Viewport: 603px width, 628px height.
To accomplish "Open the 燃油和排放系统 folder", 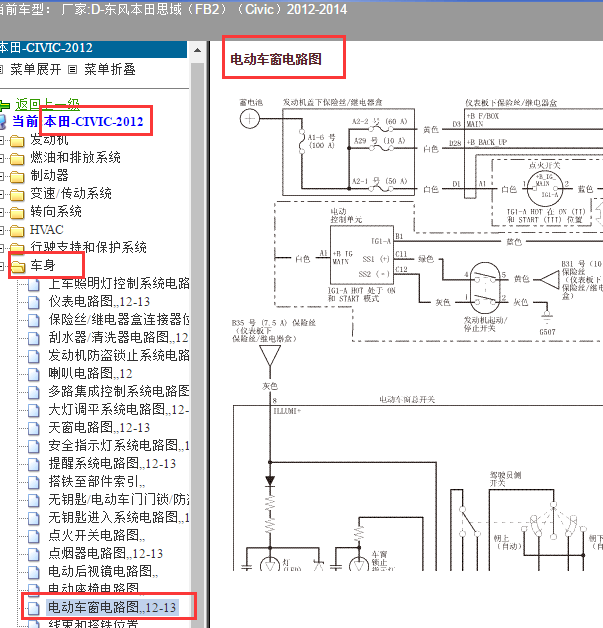I will pyautogui.click(x=76, y=157).
